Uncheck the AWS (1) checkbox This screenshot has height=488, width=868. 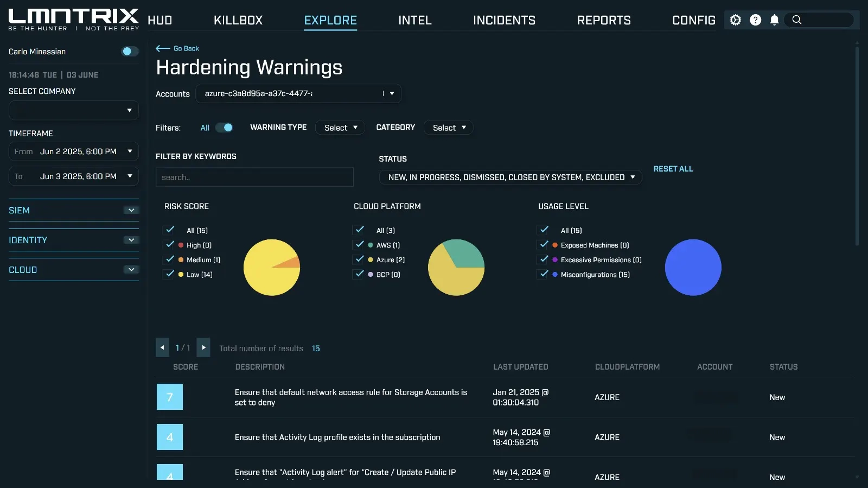[359, 244]
